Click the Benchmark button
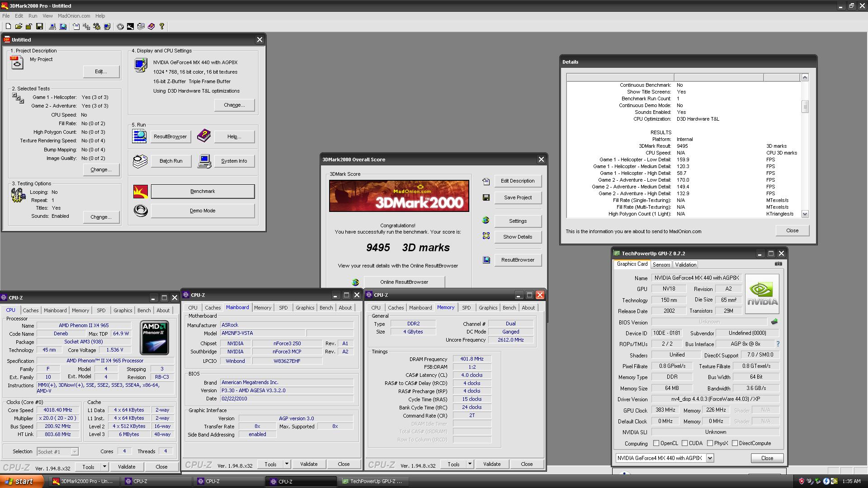Screen dimensions: 868x488 pyautogui.click(x=203, y=192)
